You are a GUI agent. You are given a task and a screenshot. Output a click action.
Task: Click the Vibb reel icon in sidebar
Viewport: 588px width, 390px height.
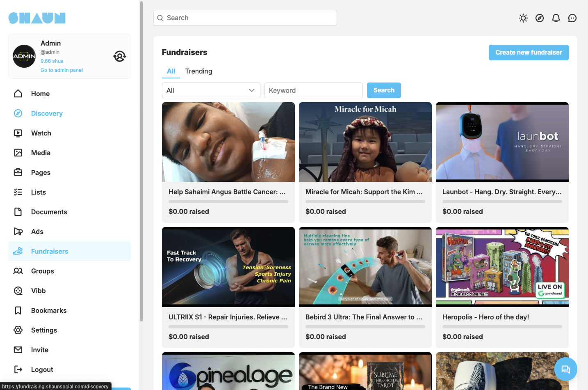click(x=18, y=291)
